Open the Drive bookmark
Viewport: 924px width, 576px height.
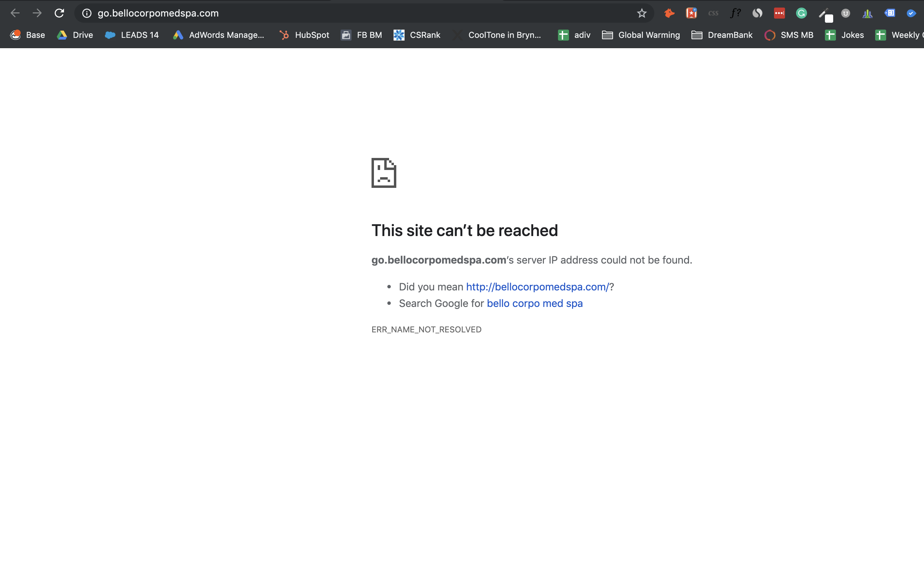[75, 35]
